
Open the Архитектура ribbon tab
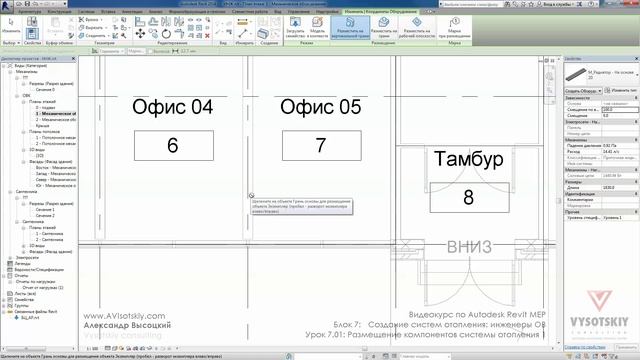29,12
